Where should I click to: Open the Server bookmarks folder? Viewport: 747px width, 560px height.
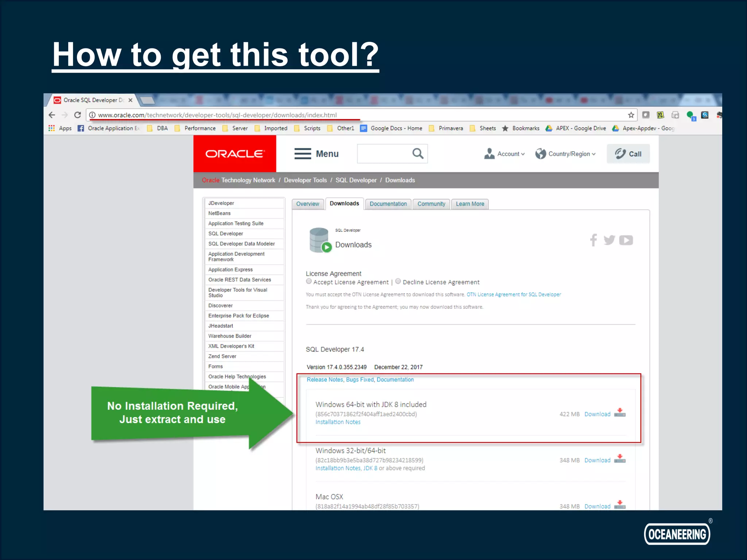(x=235, y=128)
